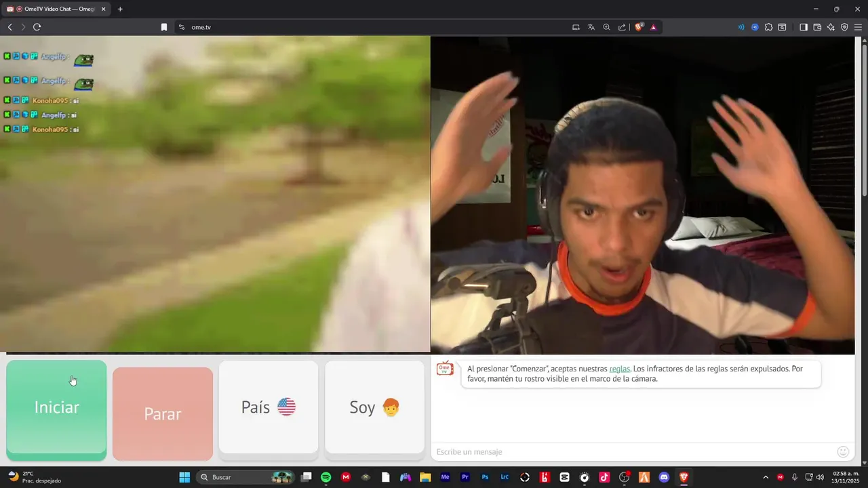Share this page icon
The image size is (868, 488).
click(x=622, y=27)
